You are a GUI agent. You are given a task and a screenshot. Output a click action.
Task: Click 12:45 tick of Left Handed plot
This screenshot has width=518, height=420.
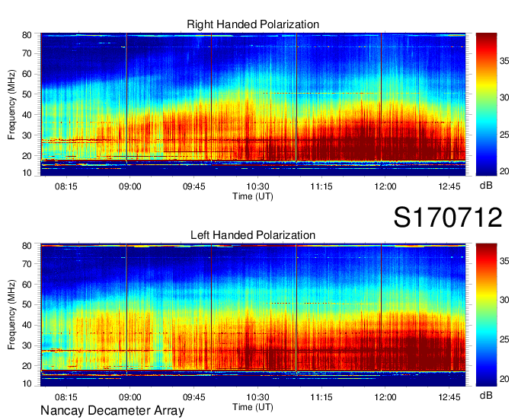449,397
